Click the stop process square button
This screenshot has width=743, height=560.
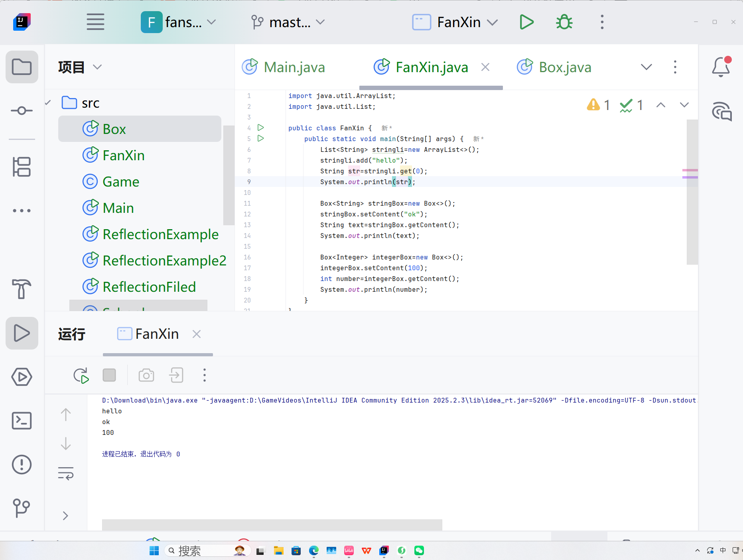109,375
